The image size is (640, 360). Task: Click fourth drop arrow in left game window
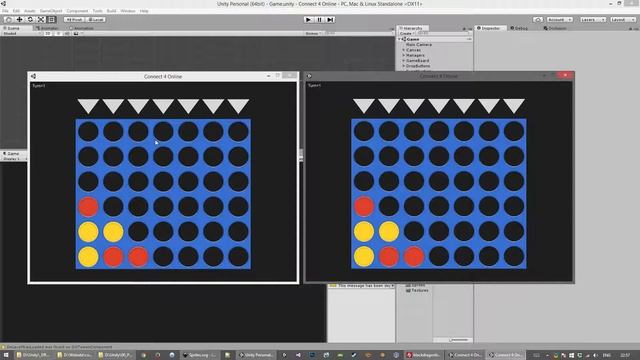(163, 105)
